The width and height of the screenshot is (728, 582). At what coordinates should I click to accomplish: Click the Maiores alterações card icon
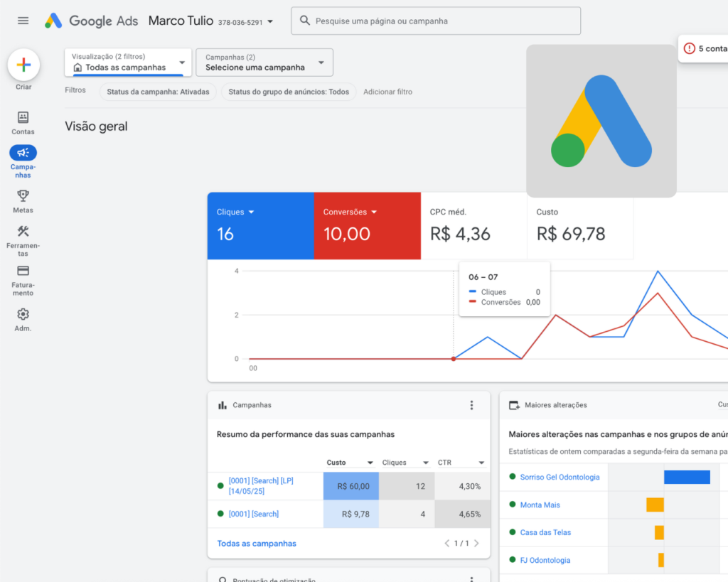pos(514,405)
